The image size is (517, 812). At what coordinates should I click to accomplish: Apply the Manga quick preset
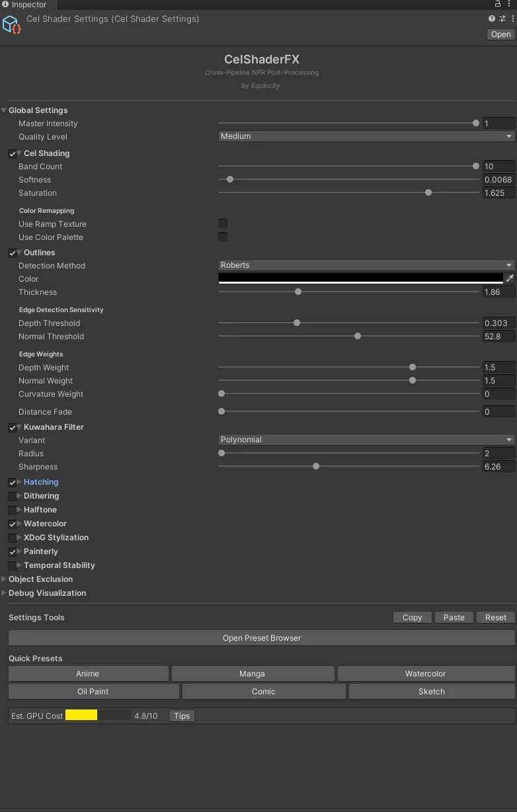click(x=252, y=674)
